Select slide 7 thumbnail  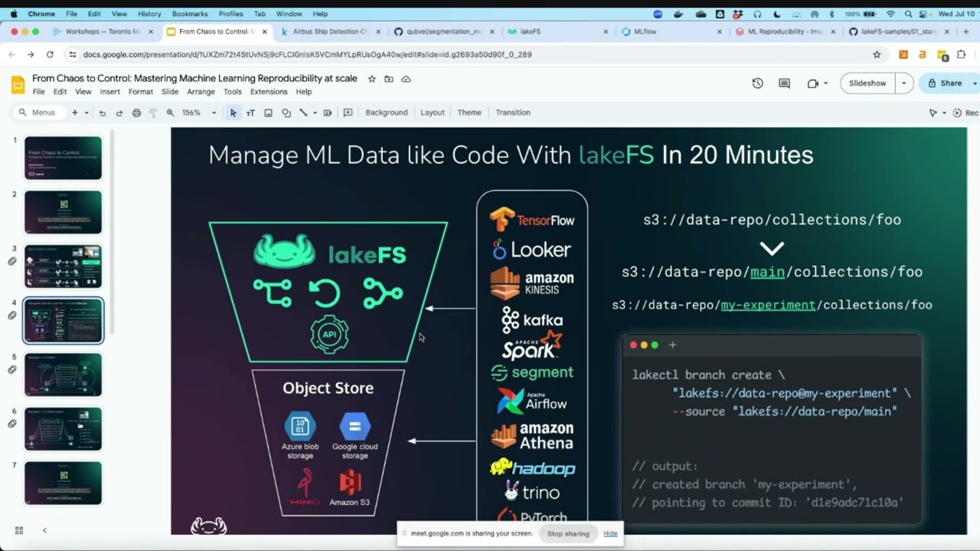coord(63,483)
